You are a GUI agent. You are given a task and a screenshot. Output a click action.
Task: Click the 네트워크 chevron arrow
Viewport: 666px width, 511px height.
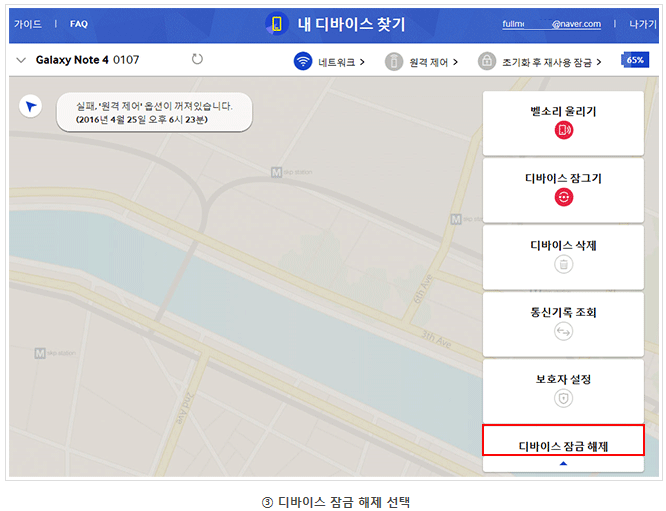point(362,62)
